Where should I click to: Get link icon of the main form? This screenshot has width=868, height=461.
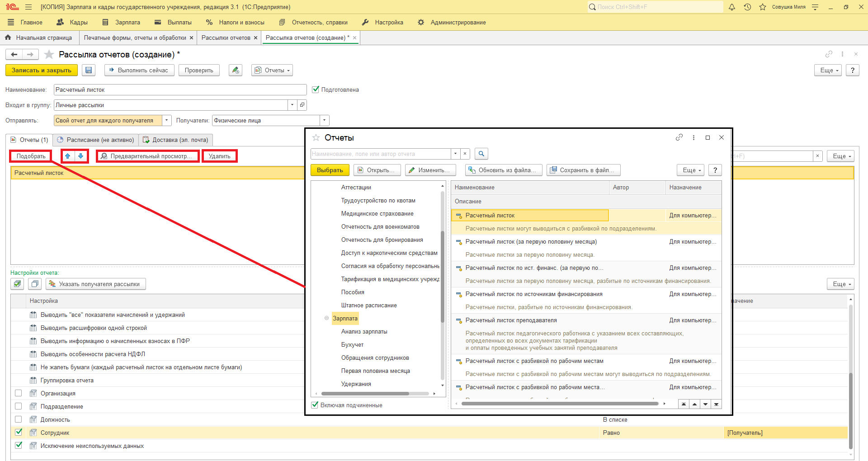829,54
